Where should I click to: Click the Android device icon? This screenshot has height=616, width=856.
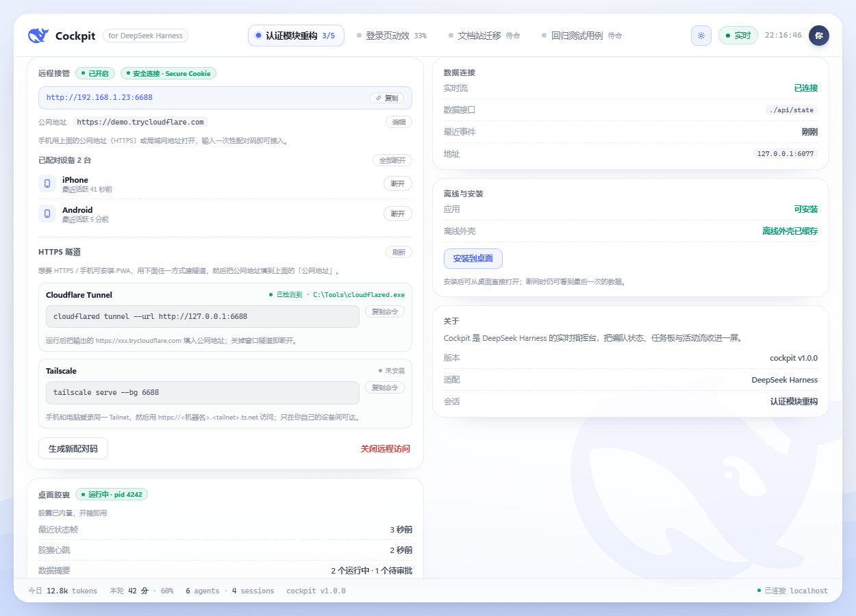(47, 214)
